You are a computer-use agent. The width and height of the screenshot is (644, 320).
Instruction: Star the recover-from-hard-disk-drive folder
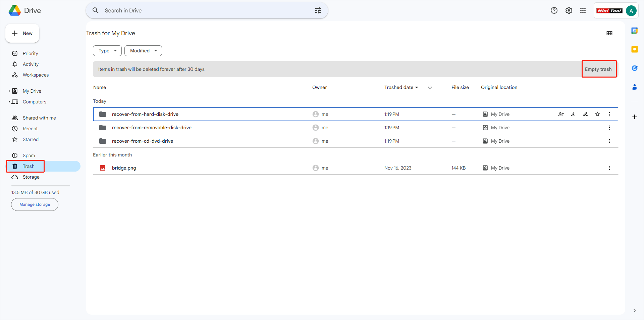click(597, 114)
